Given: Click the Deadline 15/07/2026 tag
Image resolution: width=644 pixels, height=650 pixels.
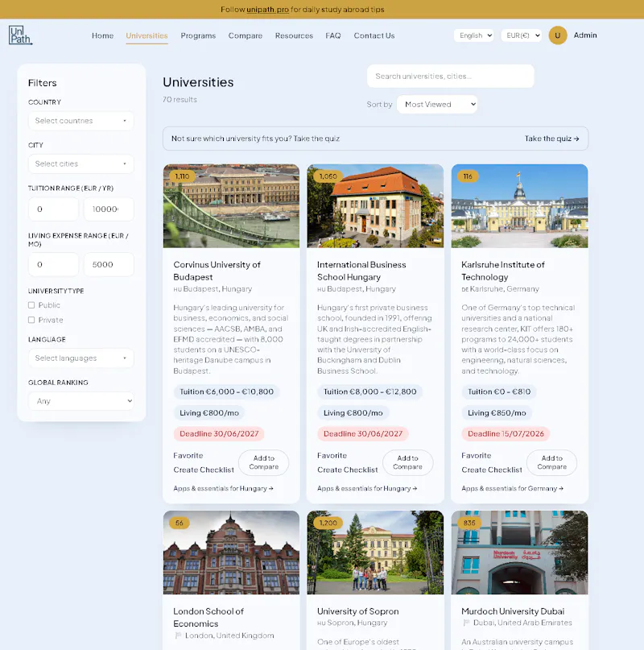Looking at the screenshot, I should (506, 433).
